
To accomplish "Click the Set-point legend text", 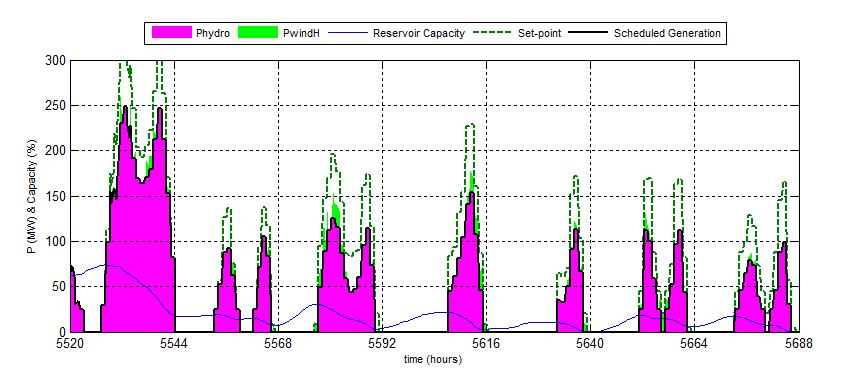I will [539, 33].
